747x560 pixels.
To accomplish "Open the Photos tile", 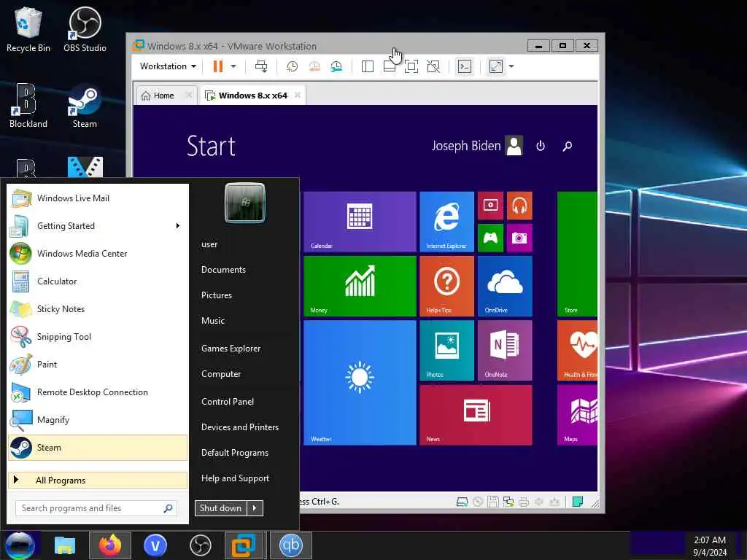I will tap(446, 350).
